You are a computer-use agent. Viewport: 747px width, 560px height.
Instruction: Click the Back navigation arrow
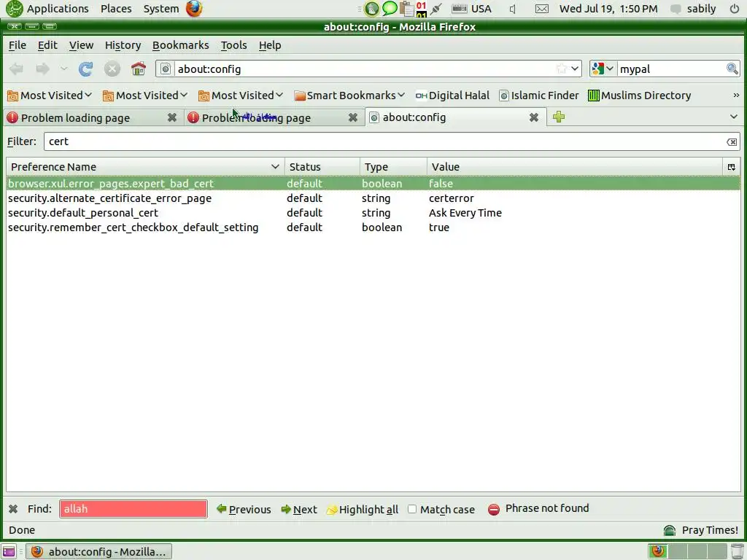point(16,69)
